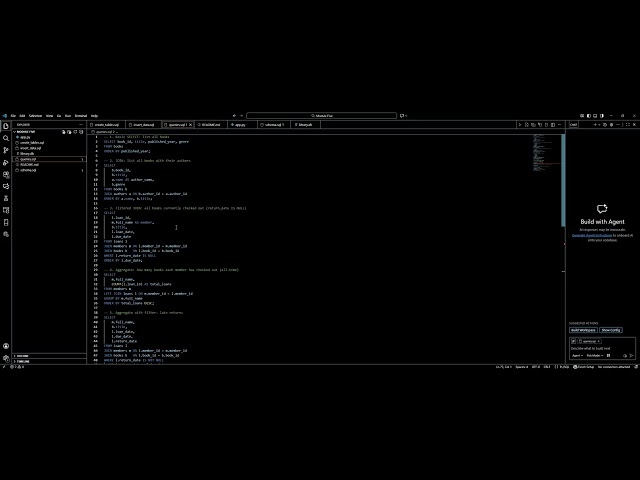Go forward with the navigation arrow
Viewport: 640px width, 480px height.
pos(241,116)
